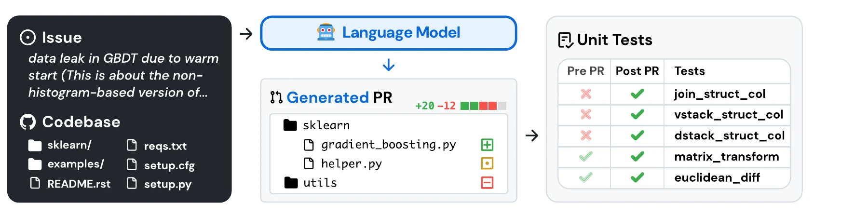The height and width of the screenshot is (217, 868).
Task: Select vstack_struct_col test name
Action: (x=729, y=115)
